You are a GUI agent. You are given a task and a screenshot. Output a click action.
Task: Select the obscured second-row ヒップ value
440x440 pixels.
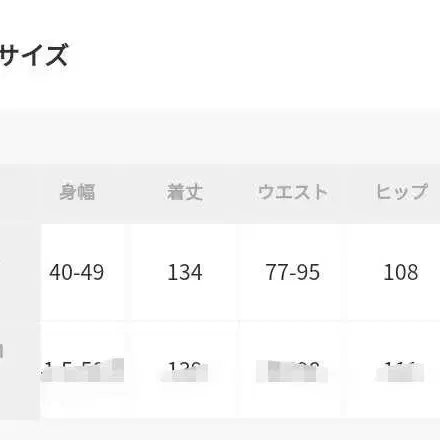(400, 372)
